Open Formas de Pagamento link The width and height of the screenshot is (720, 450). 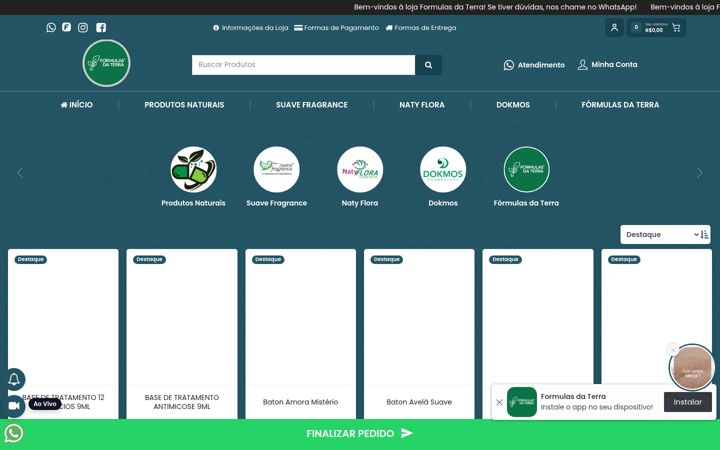tap(337, 28)
